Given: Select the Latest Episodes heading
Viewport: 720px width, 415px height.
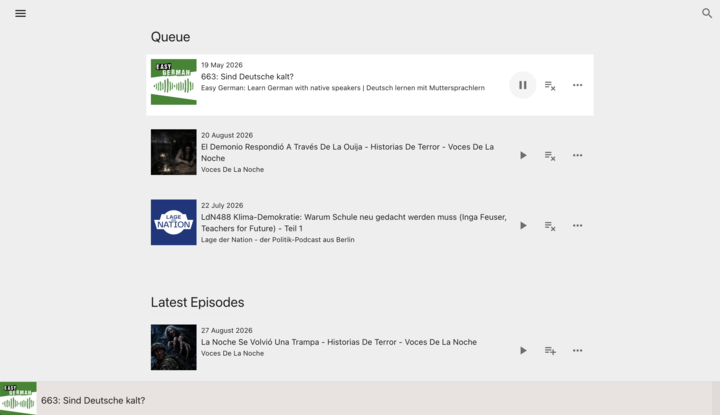Looking at the screenshot, I should [x=197, y=302].
